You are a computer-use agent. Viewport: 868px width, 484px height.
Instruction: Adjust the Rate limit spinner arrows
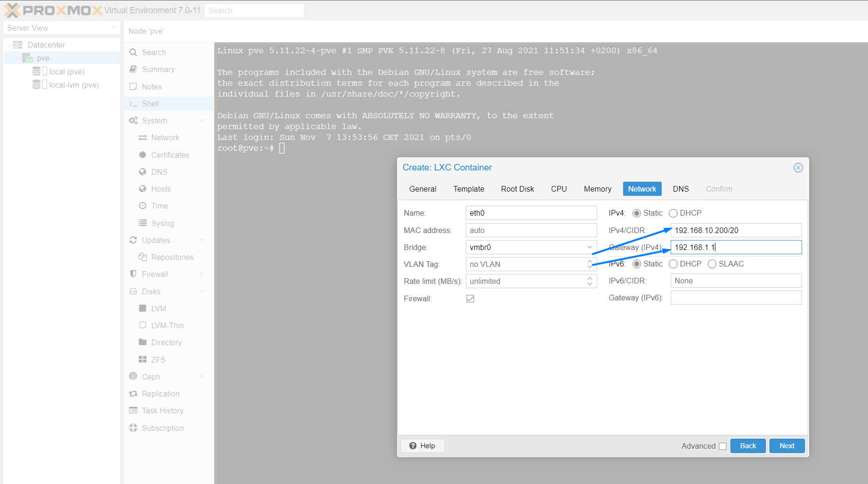pyautogui.click(x=590, y=281)
